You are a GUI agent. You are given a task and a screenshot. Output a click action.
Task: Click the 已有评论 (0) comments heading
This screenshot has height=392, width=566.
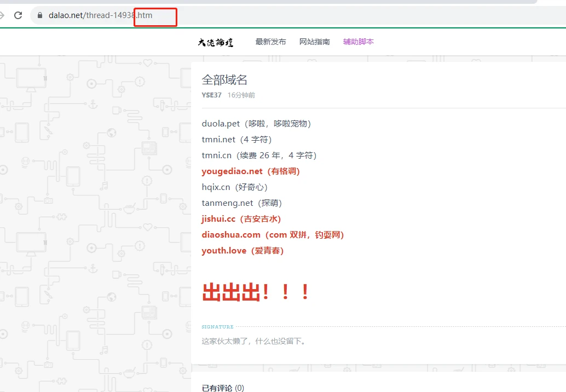point(223,388)
